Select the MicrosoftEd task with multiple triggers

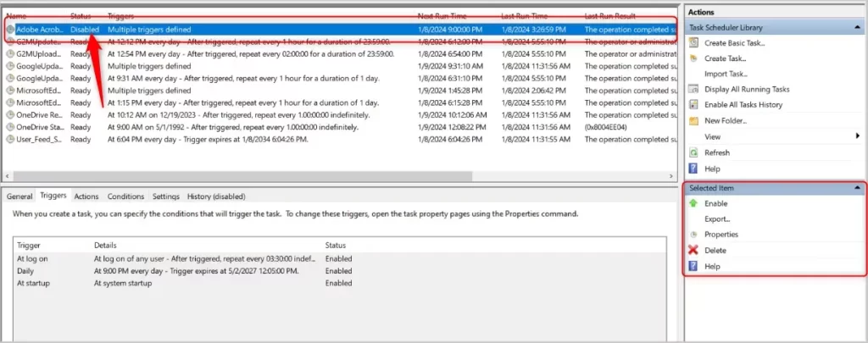coord(39,90)
